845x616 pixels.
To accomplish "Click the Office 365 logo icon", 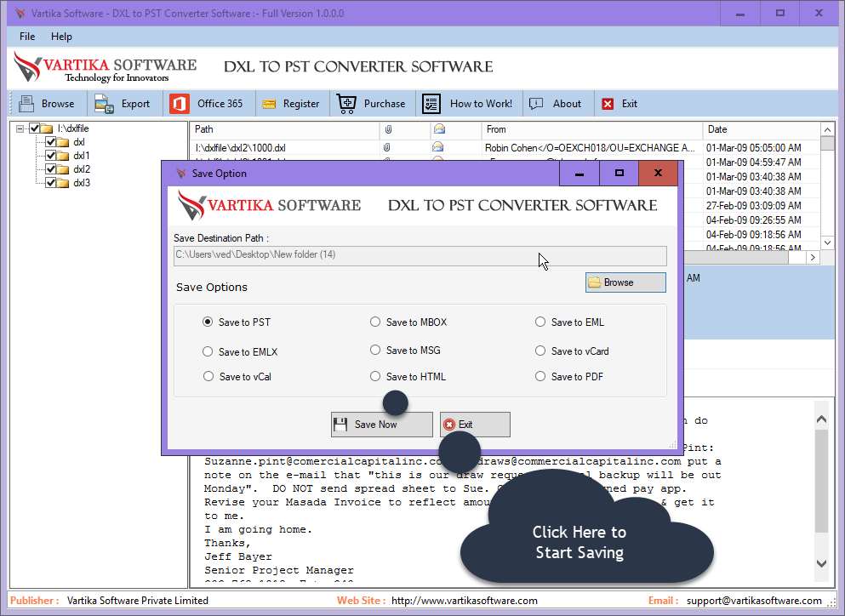I will click(x=180, y=104).
